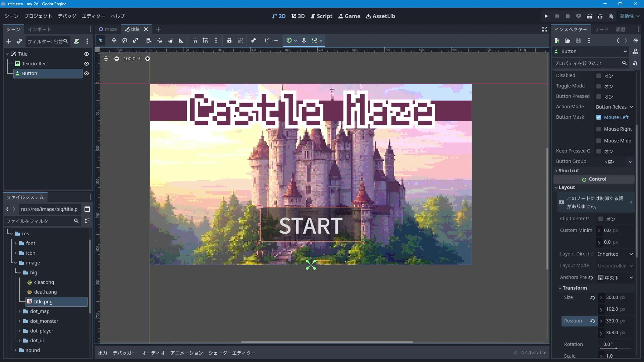
Task: Enable the Button Pressed checkbox
Action: [599, 97]
